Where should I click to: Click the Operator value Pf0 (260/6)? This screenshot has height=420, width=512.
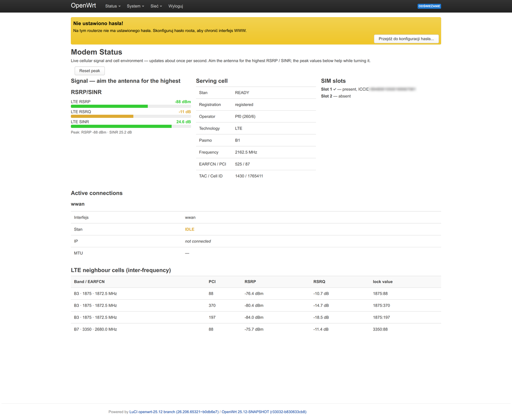(x=245, y=117)
